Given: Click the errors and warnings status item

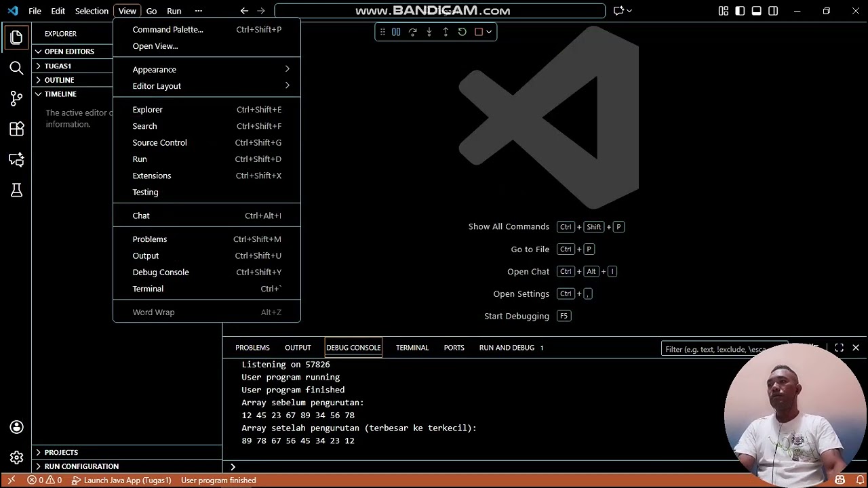Looking at the screenshot, I should [x=44, y=480].
